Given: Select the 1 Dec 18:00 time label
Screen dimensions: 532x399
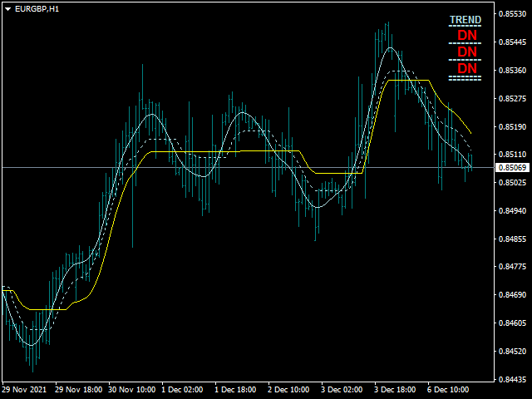Looking at the screenshot, I should tap(235, 390).
